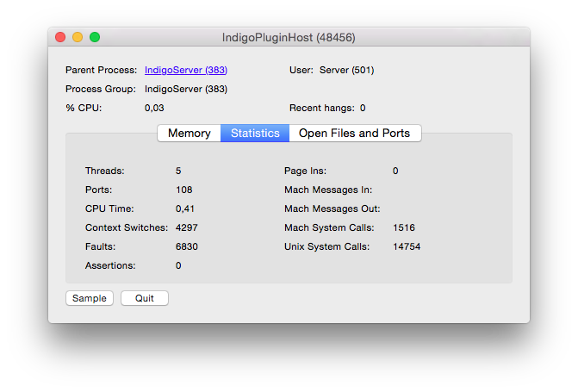The width and height of the screenshot is (578, 392).
Task: Click the Unix System Calls value 14754
Action: click(407, 246)
